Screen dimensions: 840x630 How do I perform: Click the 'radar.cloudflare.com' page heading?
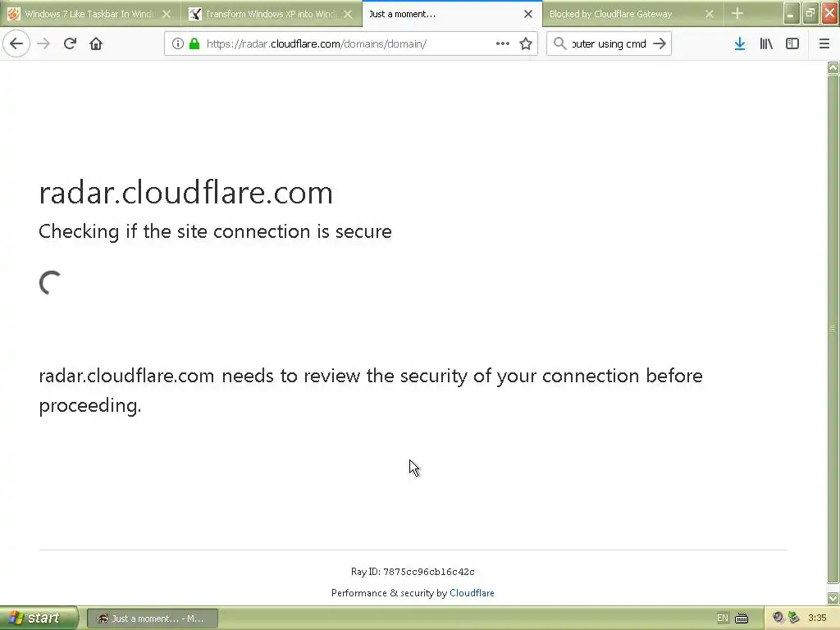point(186,192)
